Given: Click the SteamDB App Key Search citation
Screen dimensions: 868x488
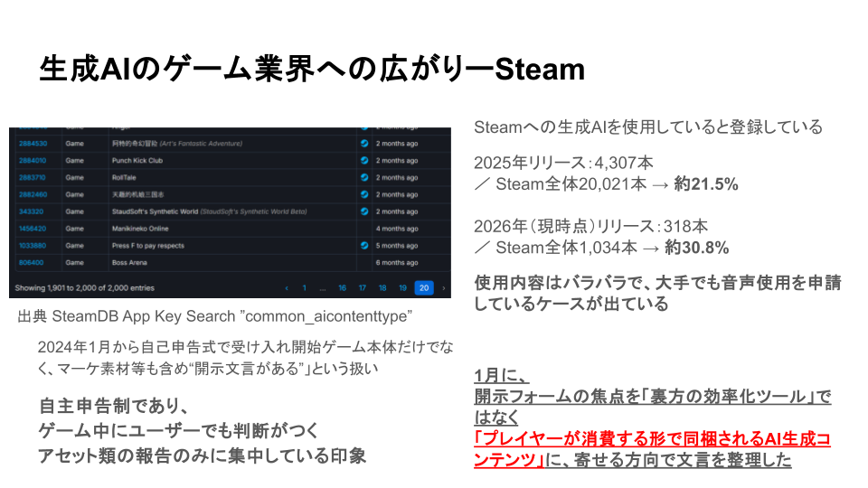Looking at the screenshot, I should 215,316.
